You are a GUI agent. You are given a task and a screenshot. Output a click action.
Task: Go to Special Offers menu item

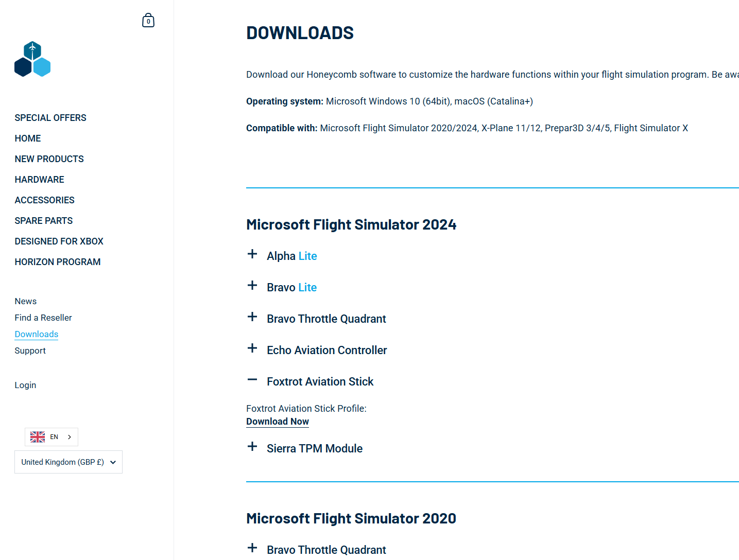[x=50, y=118]
